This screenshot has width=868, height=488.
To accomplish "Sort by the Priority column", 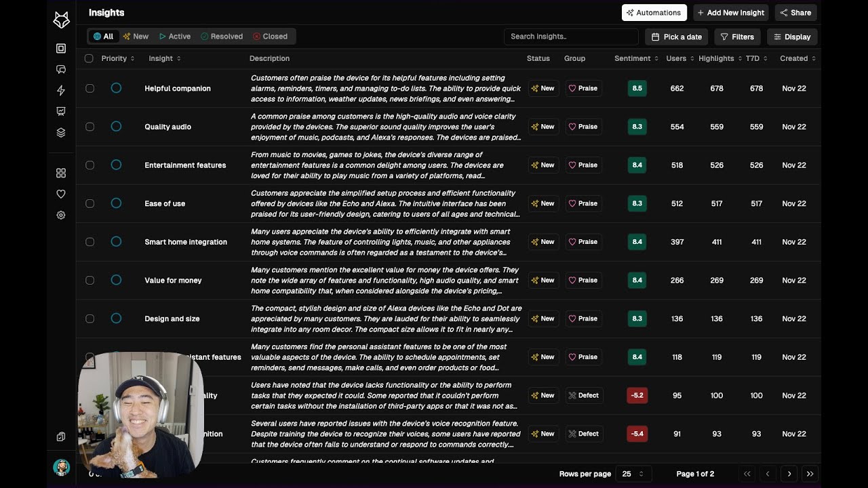I will pos(117,58).
